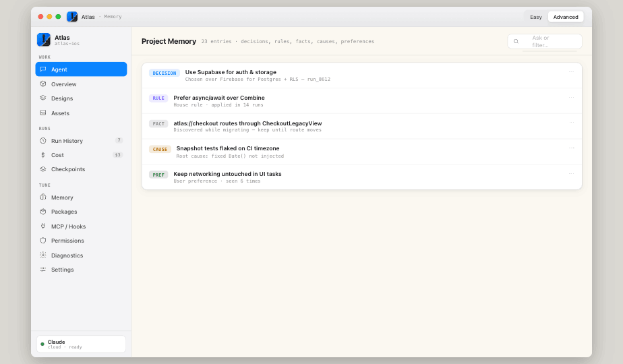Open Designs in sidebar
Viewport: 623px width, 364px height.
81,98
